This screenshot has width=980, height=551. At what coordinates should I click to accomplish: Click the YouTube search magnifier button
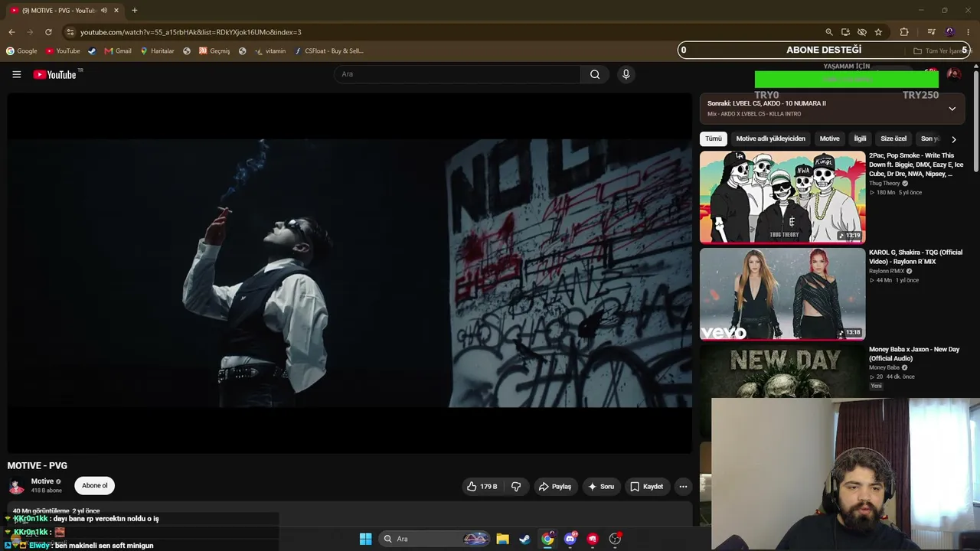pos(595,74)
